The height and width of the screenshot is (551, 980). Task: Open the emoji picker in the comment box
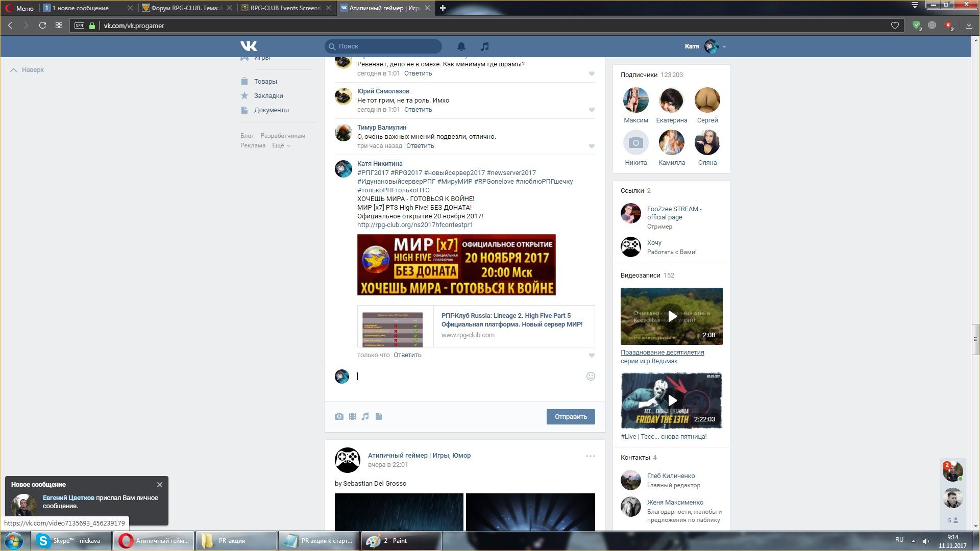point(591,376)
